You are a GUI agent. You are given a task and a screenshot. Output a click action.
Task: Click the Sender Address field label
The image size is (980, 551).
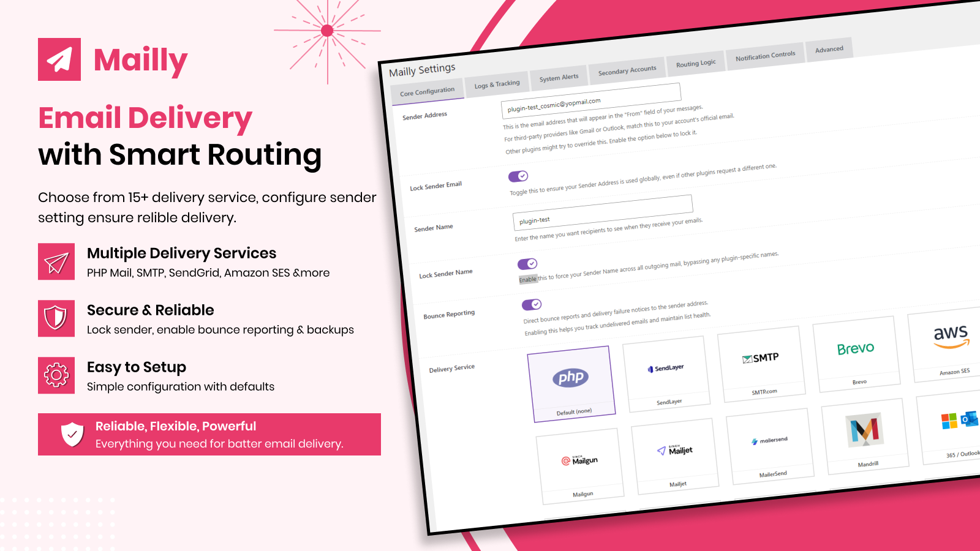tap(424, 116)
